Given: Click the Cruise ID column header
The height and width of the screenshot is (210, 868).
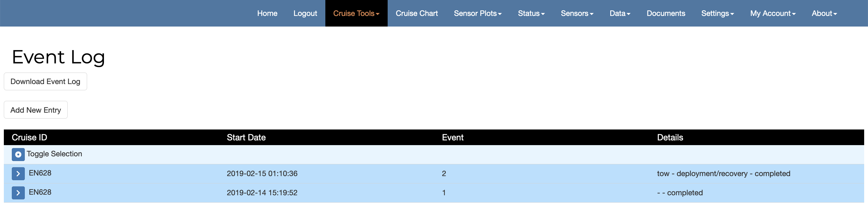Looking at the screenshot, I should pos(29,137).
